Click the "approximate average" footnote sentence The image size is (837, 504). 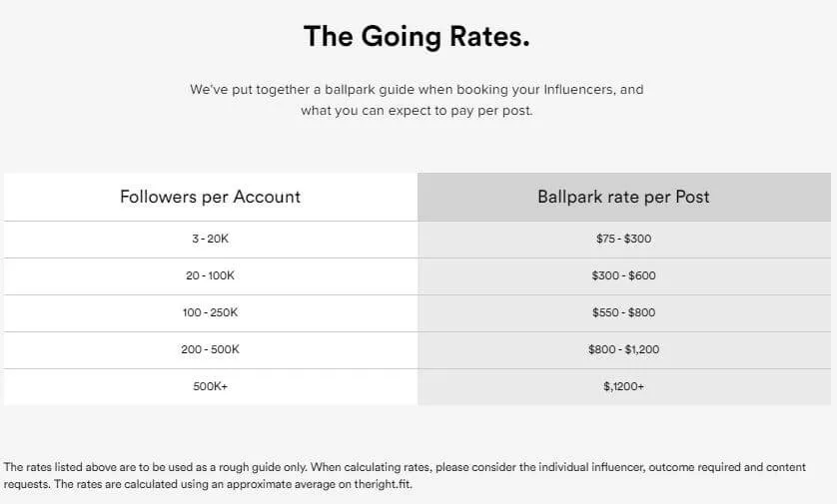[x=220, y=483]
